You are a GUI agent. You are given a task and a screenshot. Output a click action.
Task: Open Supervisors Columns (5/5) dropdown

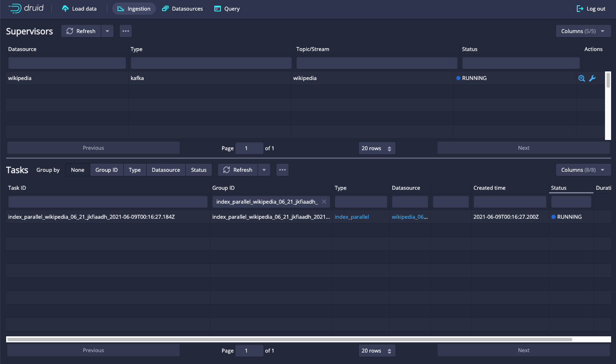click(583, 31)
